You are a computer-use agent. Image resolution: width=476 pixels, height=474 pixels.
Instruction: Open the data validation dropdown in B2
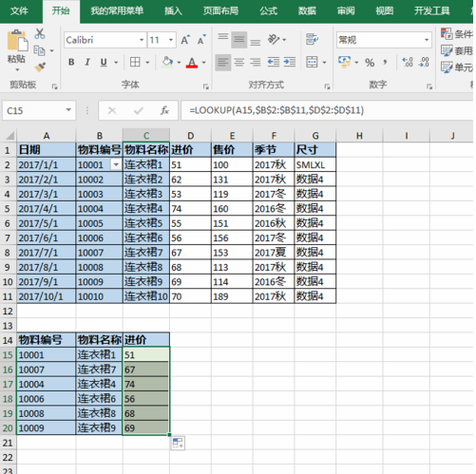tap(116, 164)
